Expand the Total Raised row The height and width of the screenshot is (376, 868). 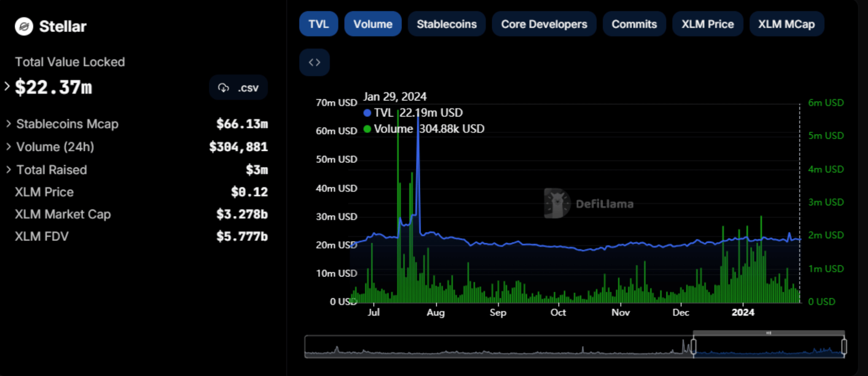click(x=8, y=169)
